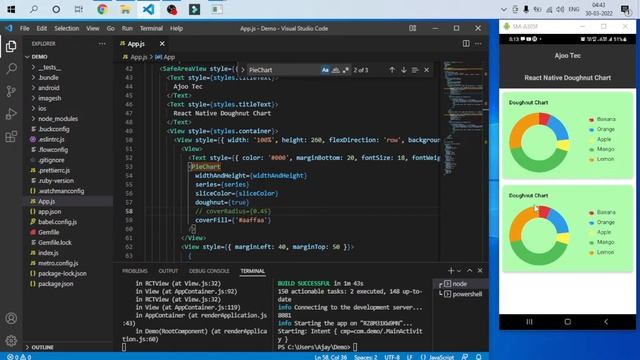Click errors and warnings status item
This screenshot has height=360, width=640.
click(x=19, y=357)
